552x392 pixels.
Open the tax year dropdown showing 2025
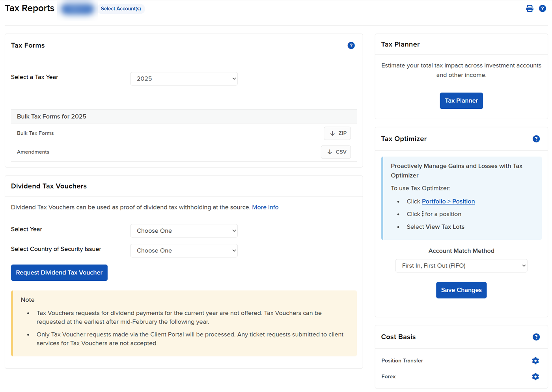tap(184, 78)
